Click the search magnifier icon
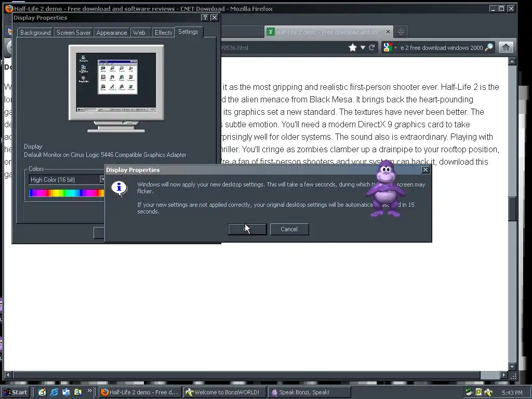Viewport: 532px width, 399px height. point(489,47)
